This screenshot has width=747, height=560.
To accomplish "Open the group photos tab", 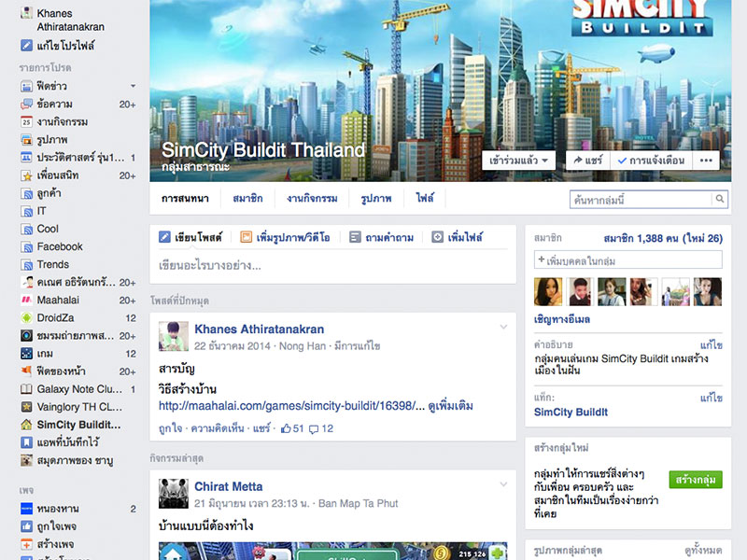I will click(376, 199).
